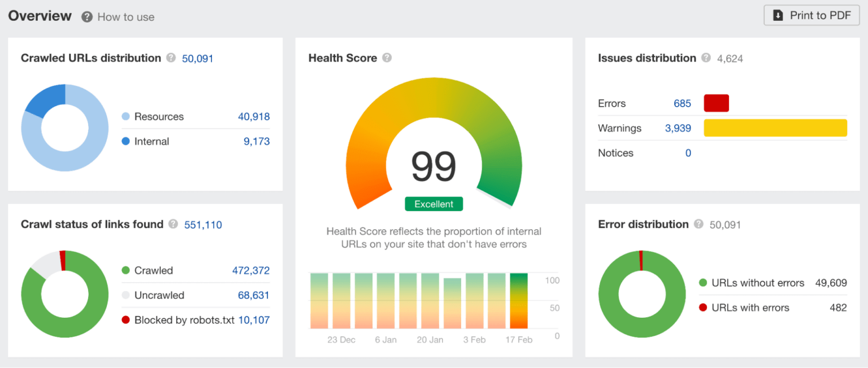Click the help icon beside How to use
Screen dimensions: 868x368
click(x=87, y=17)
